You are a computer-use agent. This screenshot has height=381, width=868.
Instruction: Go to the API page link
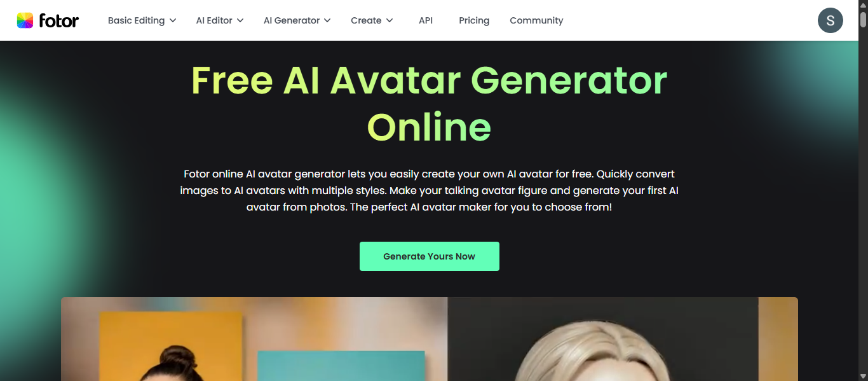tap(426, 20)
